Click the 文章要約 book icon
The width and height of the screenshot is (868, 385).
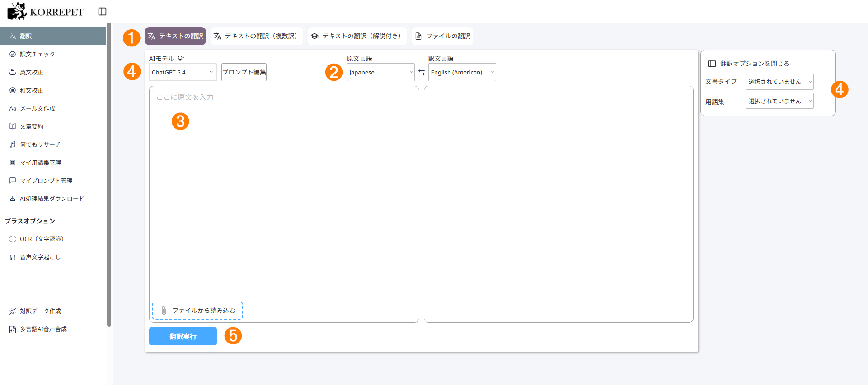(x=13, y=126)
